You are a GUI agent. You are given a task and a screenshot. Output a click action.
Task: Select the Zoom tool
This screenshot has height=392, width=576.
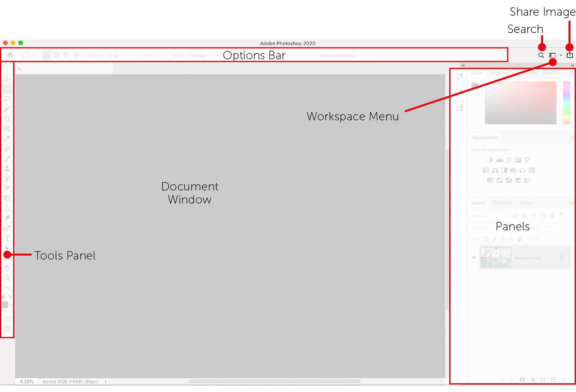pyautogui.click(x=7, y=278)
